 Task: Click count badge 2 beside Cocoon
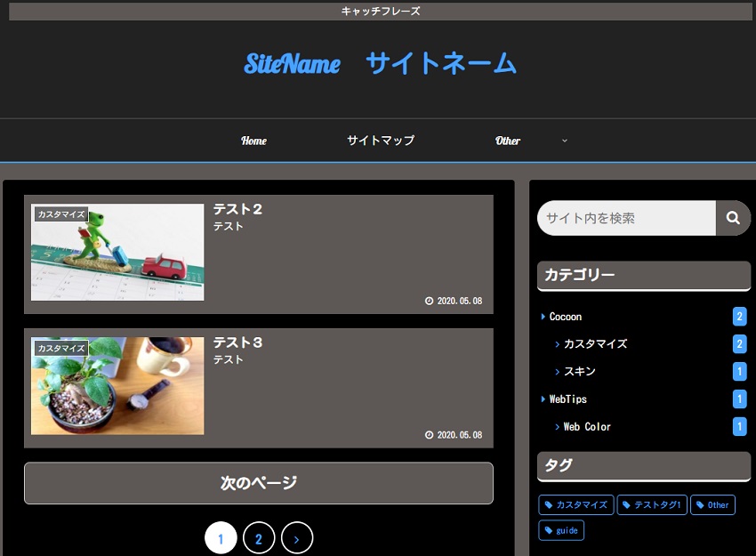pos(740,317)
